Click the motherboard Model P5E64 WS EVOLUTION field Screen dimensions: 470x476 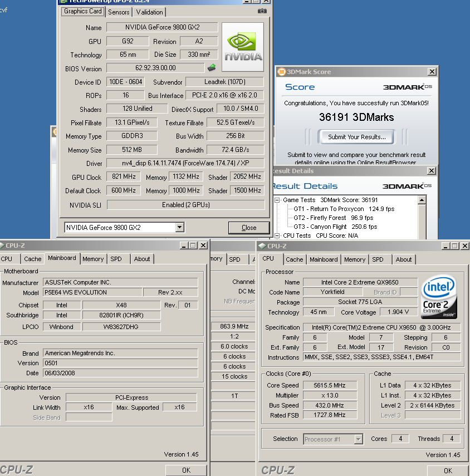[92, 292]
